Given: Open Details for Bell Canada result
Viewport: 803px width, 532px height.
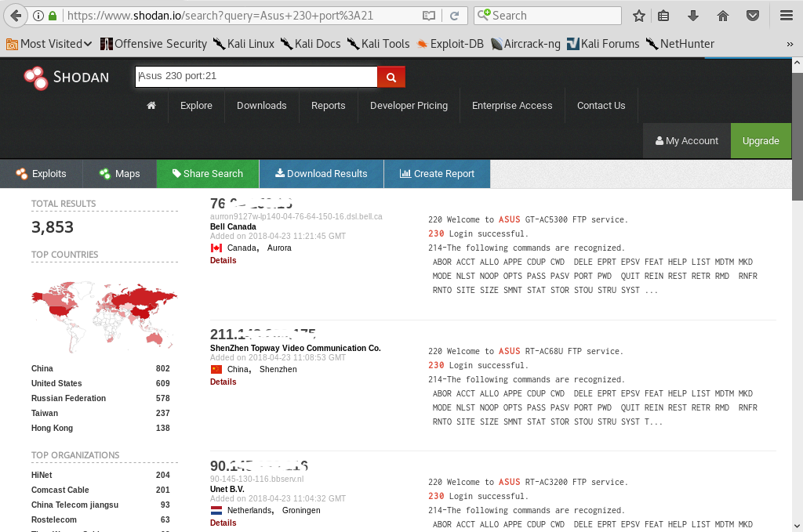Looking at the screenshot, I should coord(223,260).
